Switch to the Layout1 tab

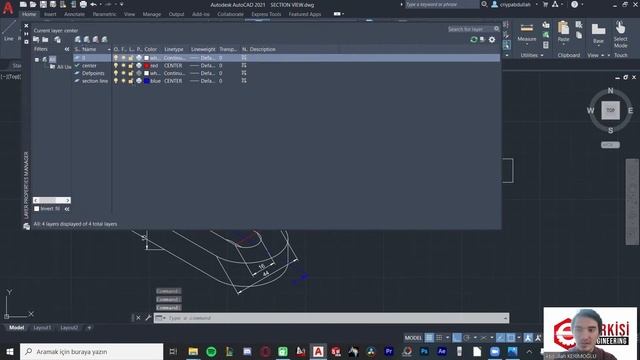point(42,327)
